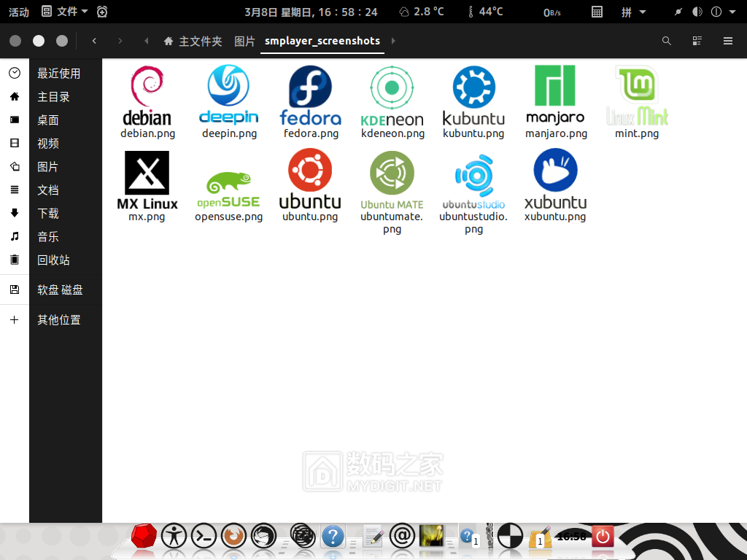This screenshot has height=560, width=747.
Task: Select the xubuntu.png file
Action: (555, 185)
